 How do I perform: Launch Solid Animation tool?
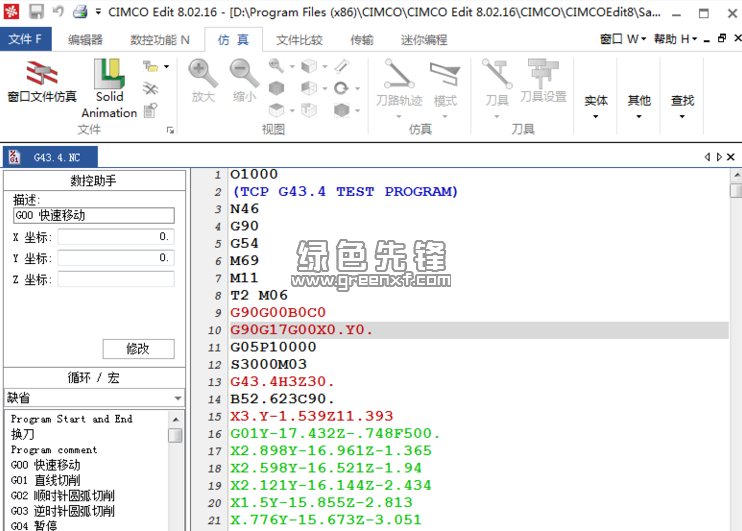(x=109, y=87)
